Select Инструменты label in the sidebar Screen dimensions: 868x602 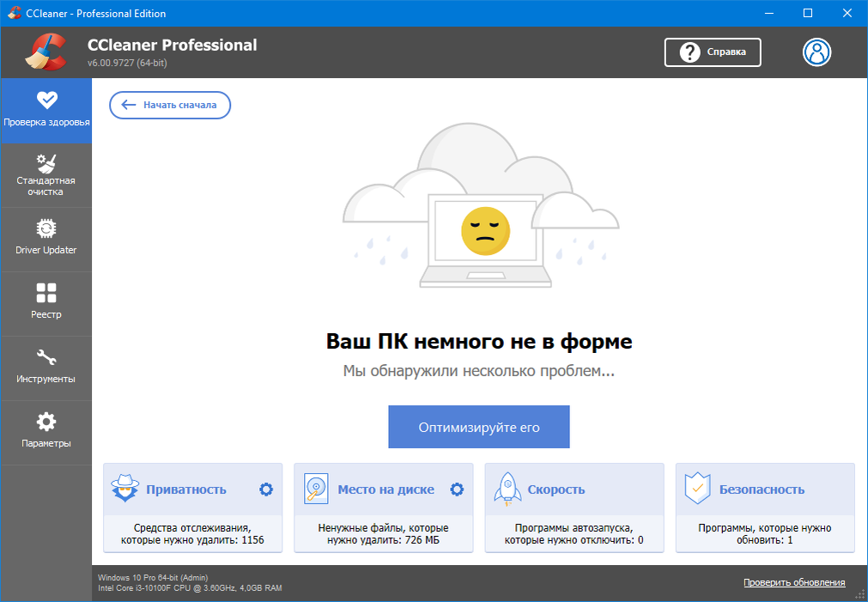point(46,380)
